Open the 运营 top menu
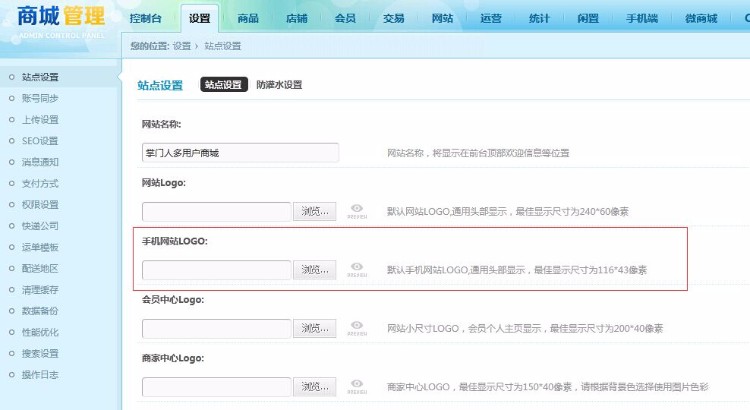750x410 pixels. (491, 19)
